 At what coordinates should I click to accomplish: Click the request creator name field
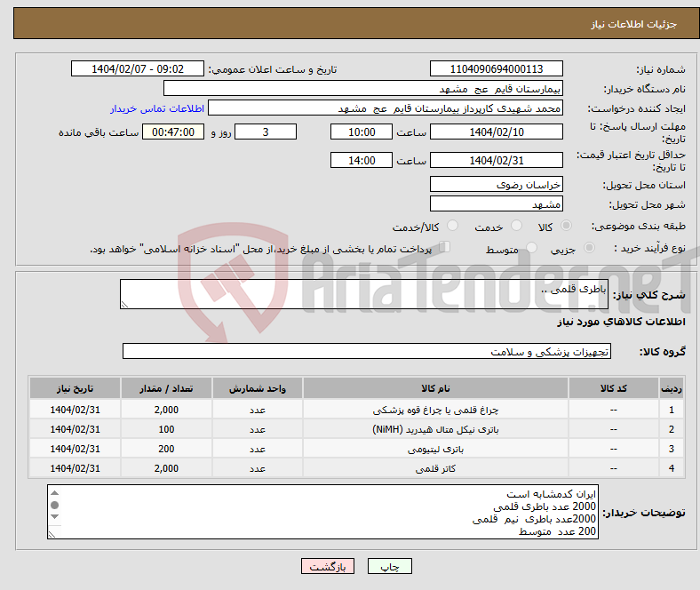386,108
